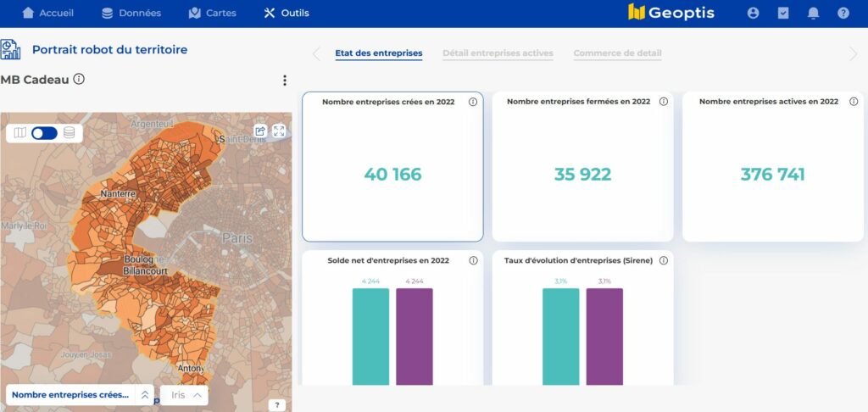Open the Cartes menu
The height and width of the screenshot is (412, 868).
point(212,13)
